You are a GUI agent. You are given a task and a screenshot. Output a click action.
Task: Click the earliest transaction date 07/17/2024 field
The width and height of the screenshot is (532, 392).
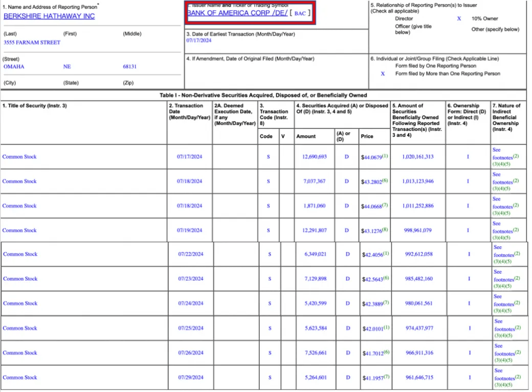pos(199,40)
